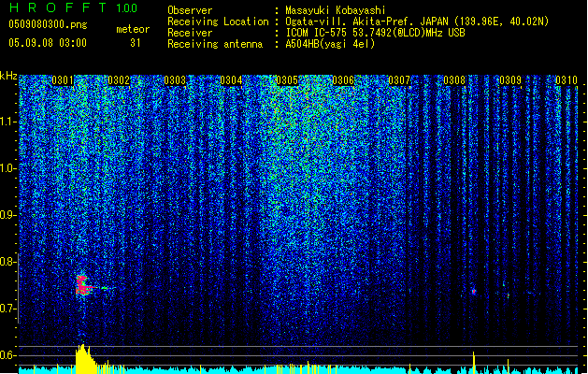
Task: Click the 0305 time marker
Action: pos(287,80)
